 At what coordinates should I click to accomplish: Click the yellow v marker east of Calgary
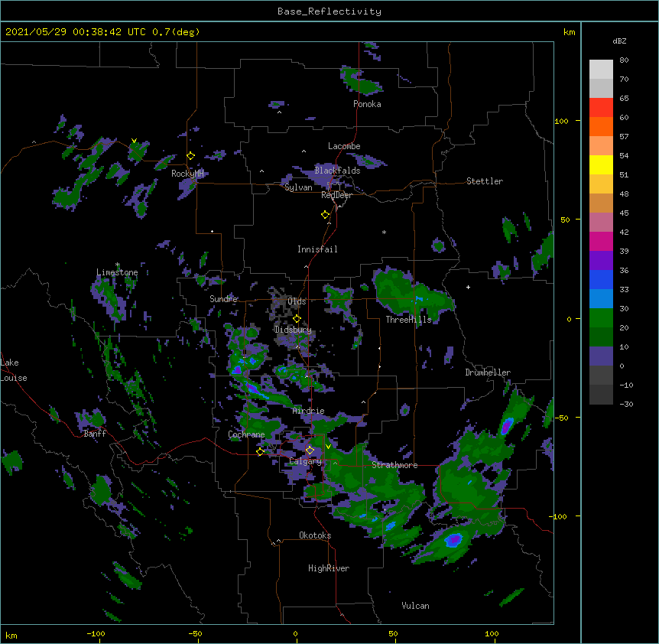[x=328, y=447]
